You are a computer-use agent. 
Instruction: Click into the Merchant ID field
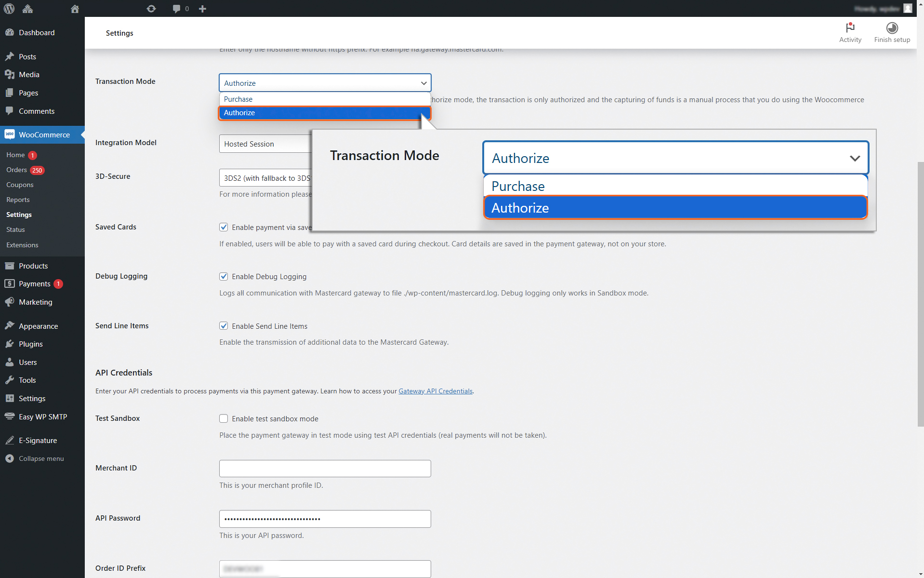click(325, 469)
